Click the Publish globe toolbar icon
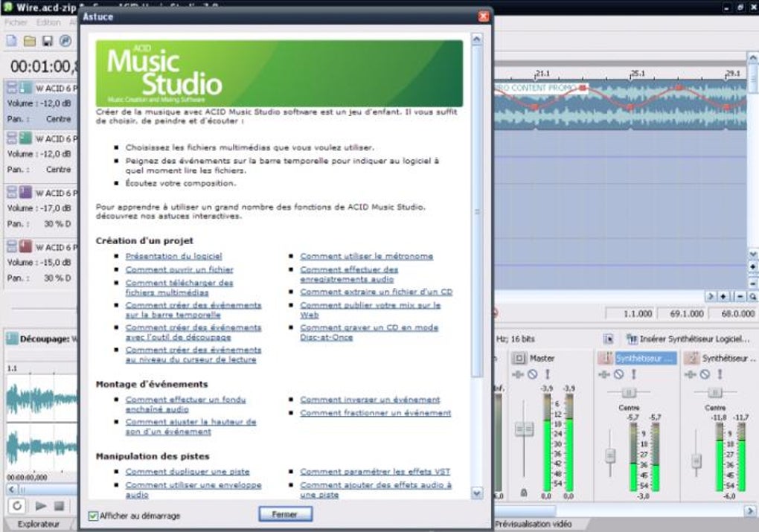Image resolution: width=759 pixels, height=532 pixels. pos(65,41)
